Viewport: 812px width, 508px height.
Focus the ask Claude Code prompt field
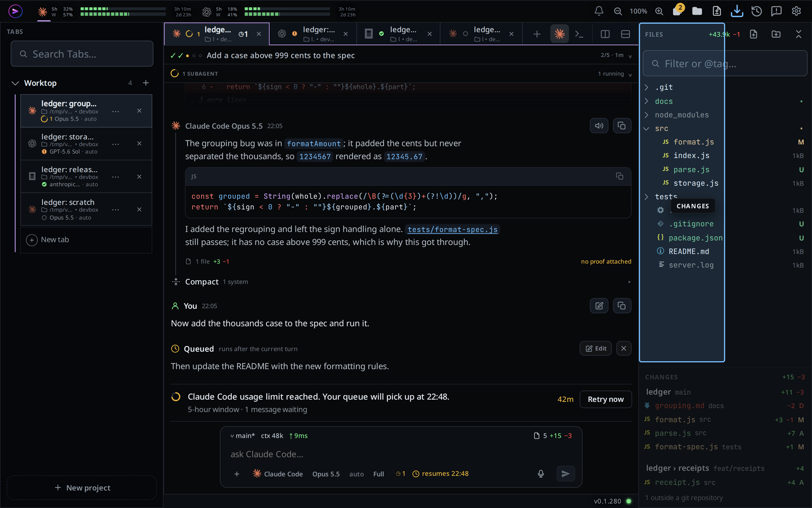pyautogui.click(x=401, y=454)
